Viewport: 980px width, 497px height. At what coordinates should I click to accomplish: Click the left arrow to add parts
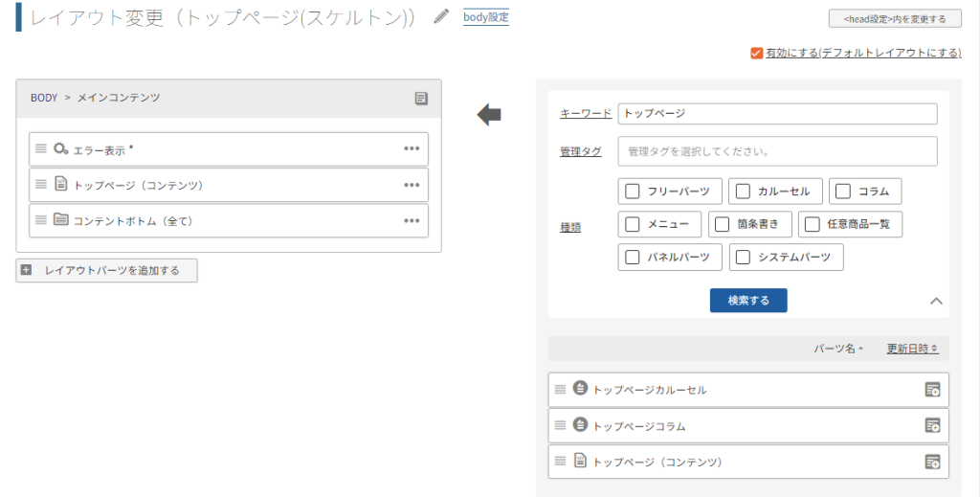click(x=489, y=115)
